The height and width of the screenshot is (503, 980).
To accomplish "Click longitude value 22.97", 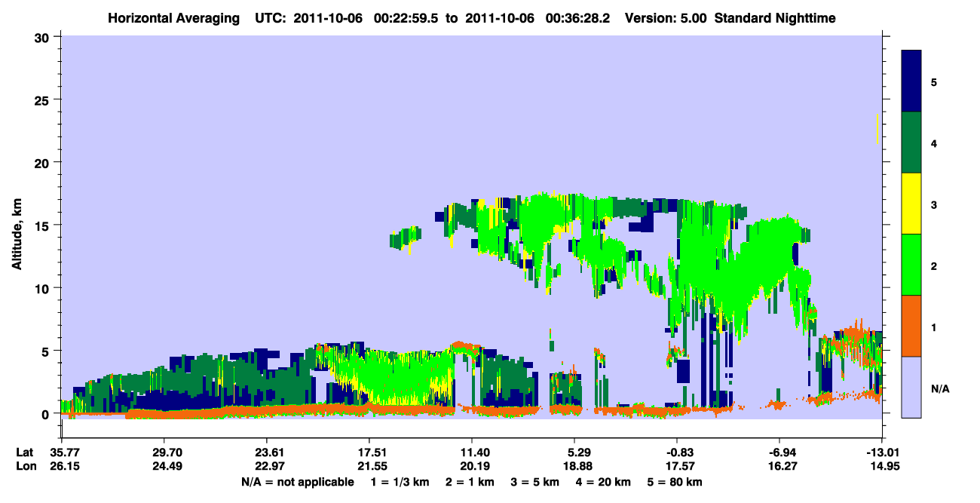I will [x=267, y=467].
